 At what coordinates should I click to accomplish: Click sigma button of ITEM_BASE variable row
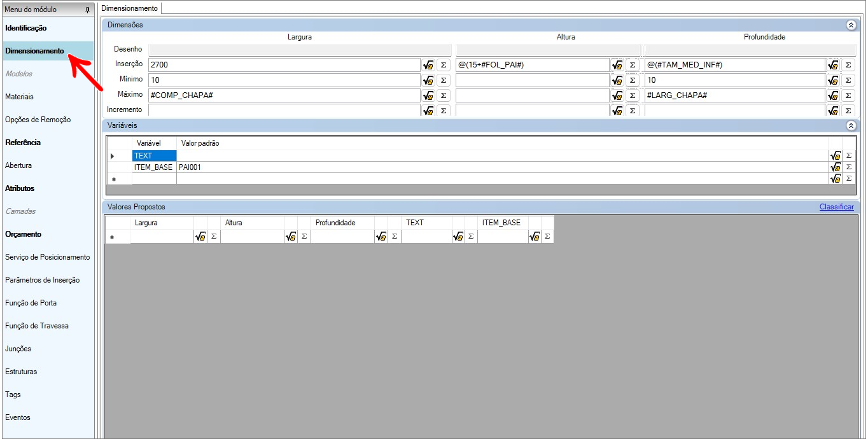point(848,167)
